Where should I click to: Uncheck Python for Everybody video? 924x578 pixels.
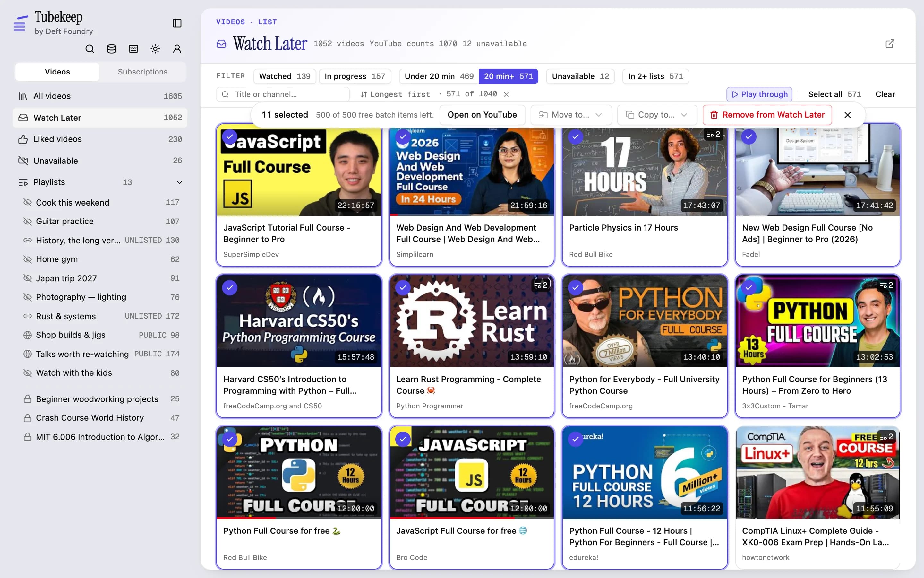575,287
